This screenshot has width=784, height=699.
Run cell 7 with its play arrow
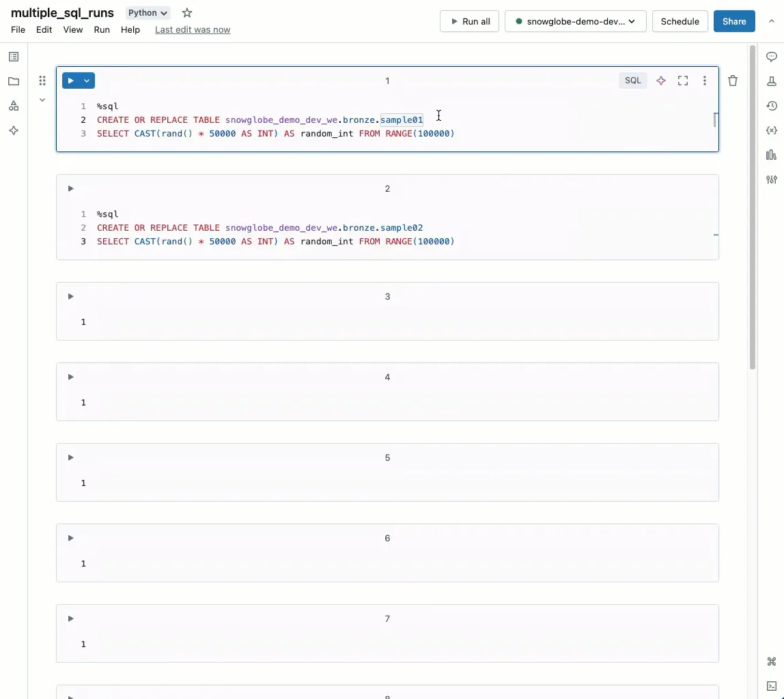(70, 618)
